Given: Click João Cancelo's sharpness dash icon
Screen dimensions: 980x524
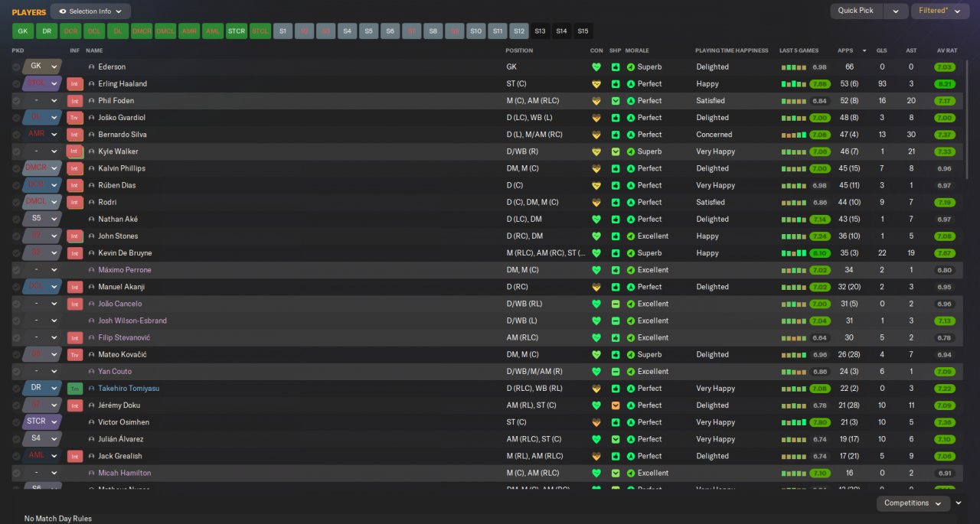Looking at the screenshot, I should [x=616, y=304].
